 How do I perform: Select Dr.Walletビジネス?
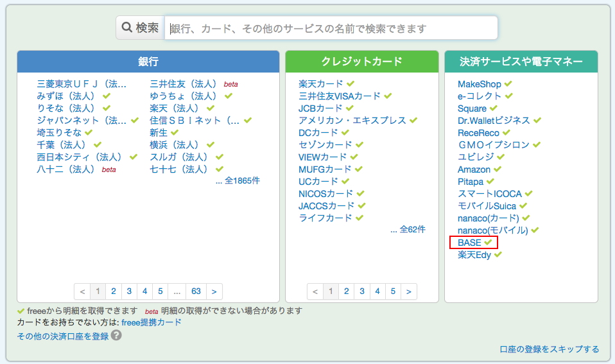494,121
